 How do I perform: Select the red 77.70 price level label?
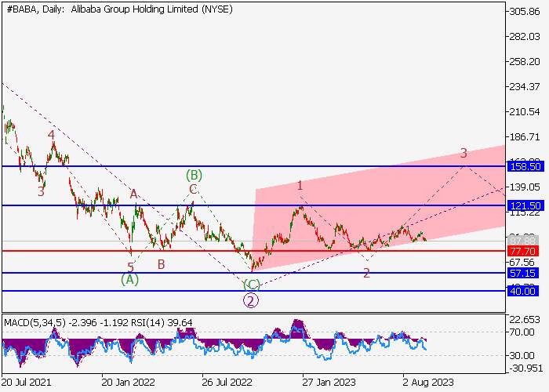click(x=522, y=251)
